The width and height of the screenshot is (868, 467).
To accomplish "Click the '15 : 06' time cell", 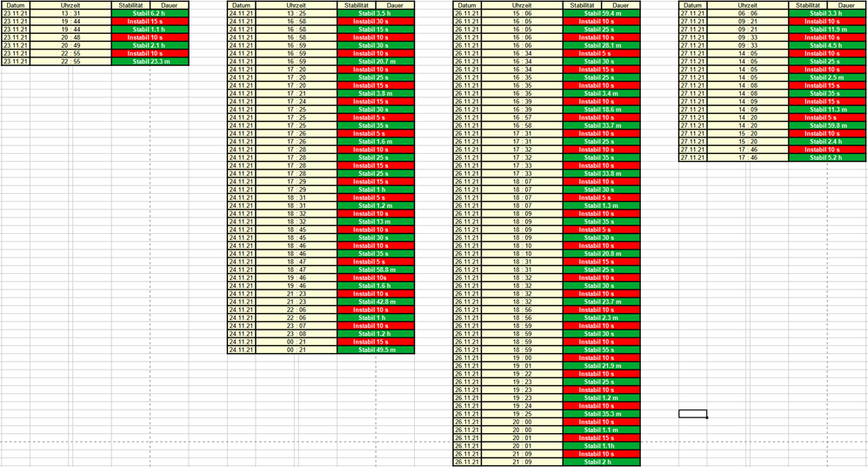I will tap(522, 13).
